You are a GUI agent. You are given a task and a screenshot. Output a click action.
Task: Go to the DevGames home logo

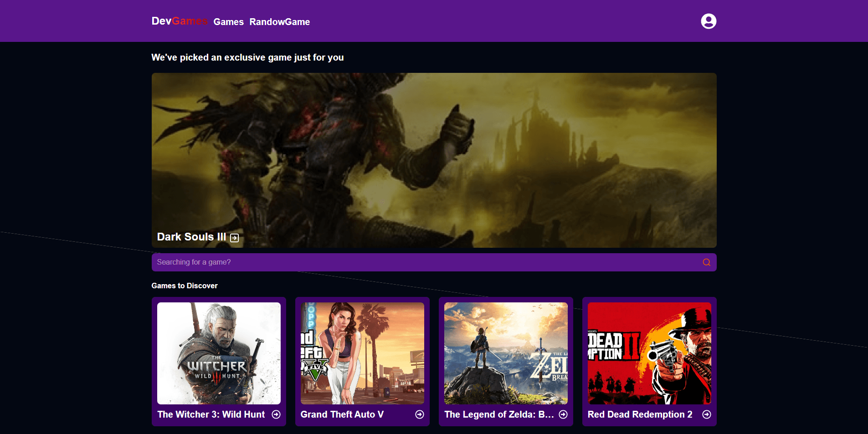179,21
